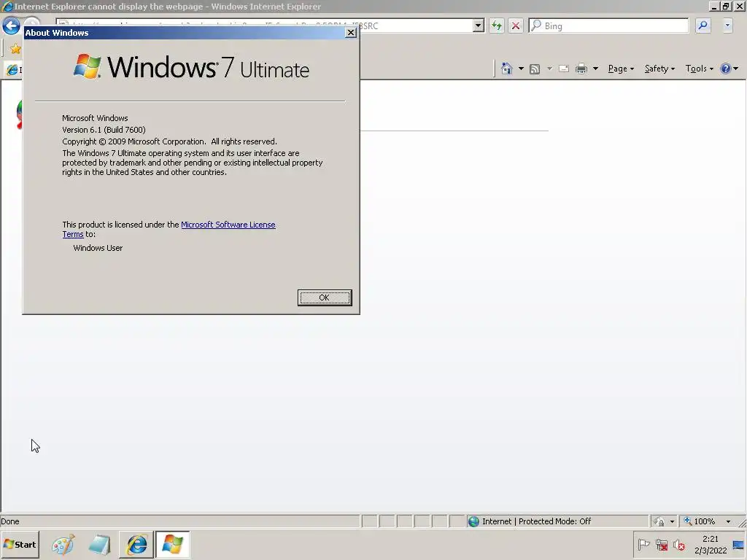Open the search provider dropdown arrow
The width and height of the screenshot is (747, 560).
[x=727, y=26]
